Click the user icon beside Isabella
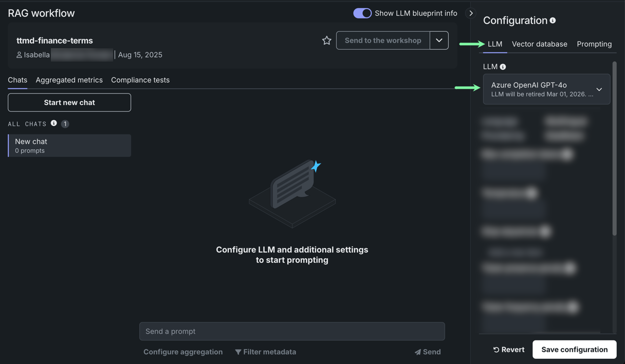Screen dimensions: 625x364 point(19,55)
